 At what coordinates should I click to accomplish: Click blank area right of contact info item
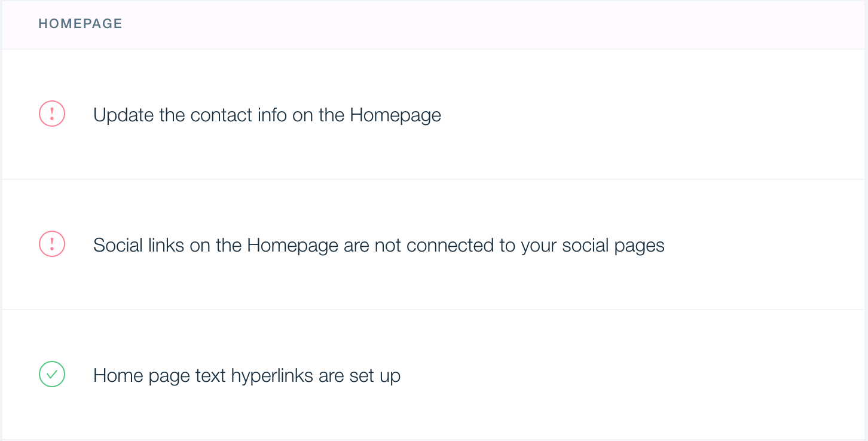point(652,114)
